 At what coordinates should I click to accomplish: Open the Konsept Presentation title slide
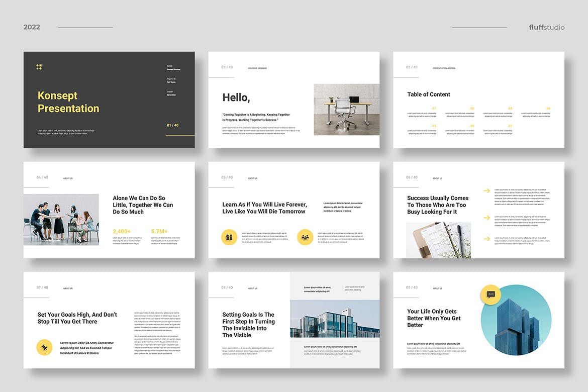(109, 100)
